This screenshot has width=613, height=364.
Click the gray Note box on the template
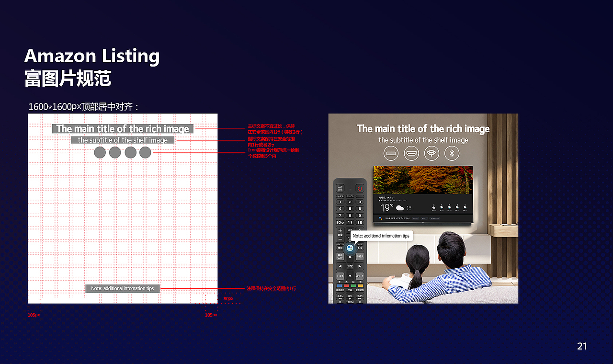point(123,288)
